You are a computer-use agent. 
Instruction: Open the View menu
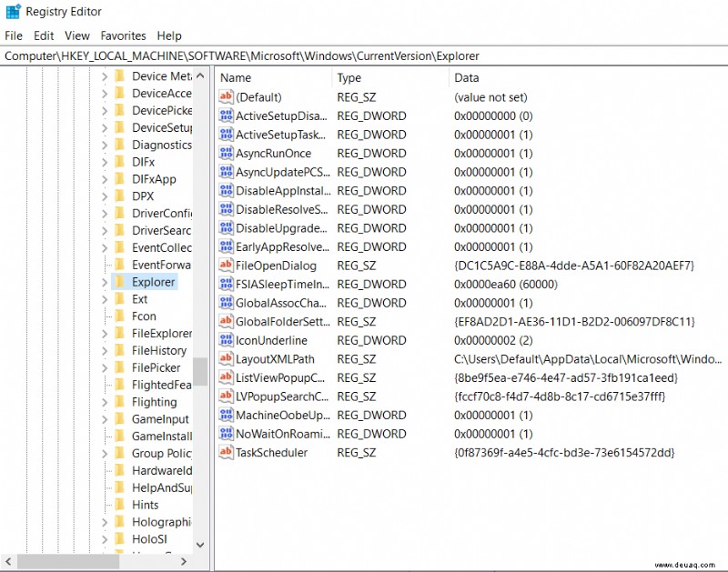tap(77, 35)
